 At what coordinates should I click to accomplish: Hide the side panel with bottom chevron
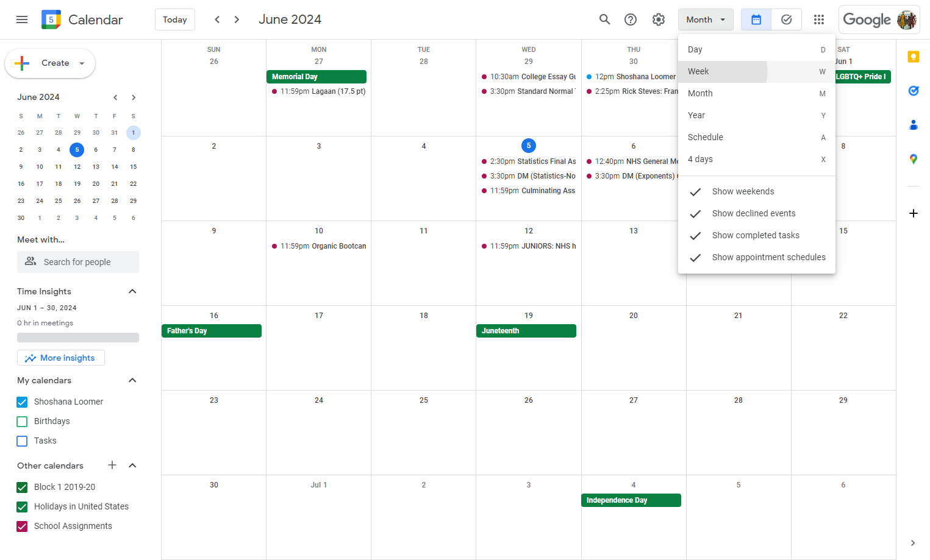913,543
